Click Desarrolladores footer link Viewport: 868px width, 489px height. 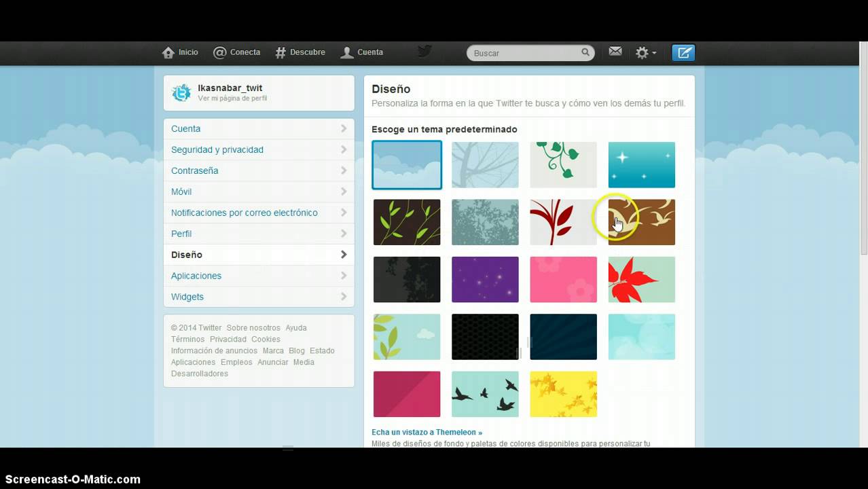point(200,374)
